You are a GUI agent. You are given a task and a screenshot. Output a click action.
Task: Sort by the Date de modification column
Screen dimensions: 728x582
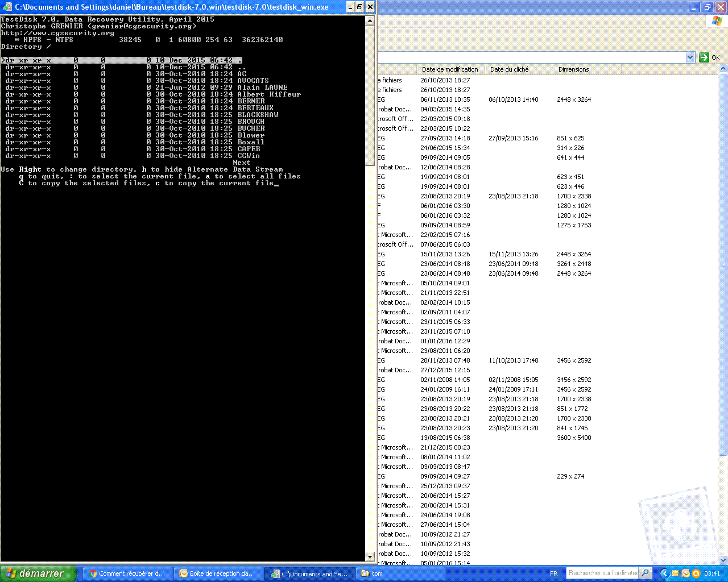coord(450,69)
